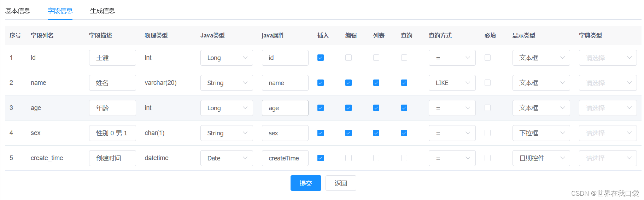Open 查询方式 dropdown for age row
The height and width of the screenshot is (200, 644).
pyautogui.click(x=452, y=108)
